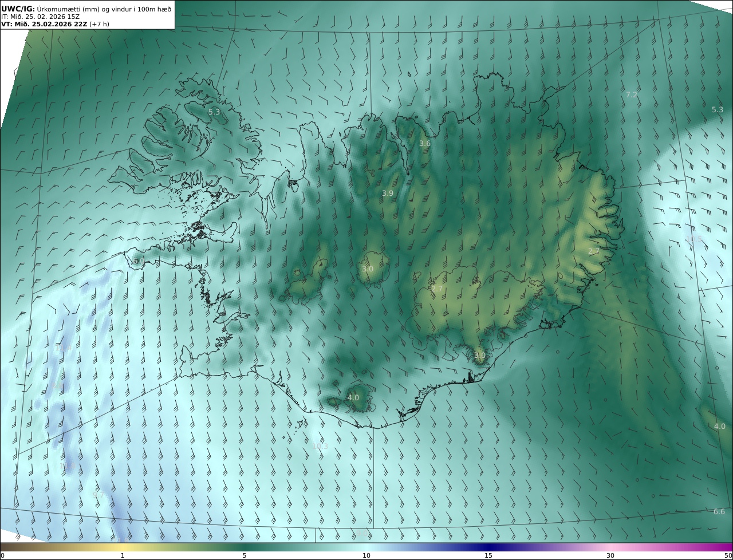The image size is (733, 560).
Task: Click the 3.0 value on Hofsjökull glacier
Action: click(368, 269)
